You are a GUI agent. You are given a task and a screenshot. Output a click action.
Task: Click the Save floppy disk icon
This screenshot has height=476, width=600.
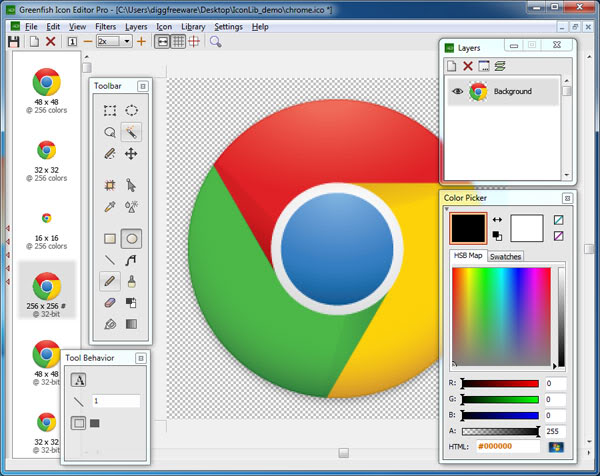(13, 42)
